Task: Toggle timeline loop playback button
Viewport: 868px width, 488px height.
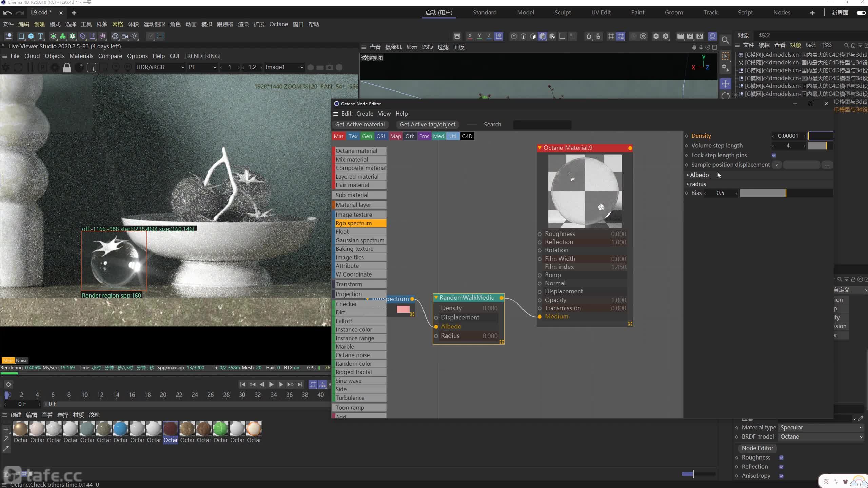Action: click(313, 384)
